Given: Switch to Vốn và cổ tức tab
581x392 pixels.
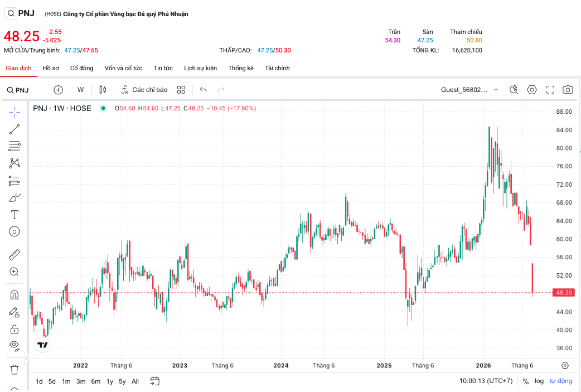Looking at the screenshot, I should (123, 68).
